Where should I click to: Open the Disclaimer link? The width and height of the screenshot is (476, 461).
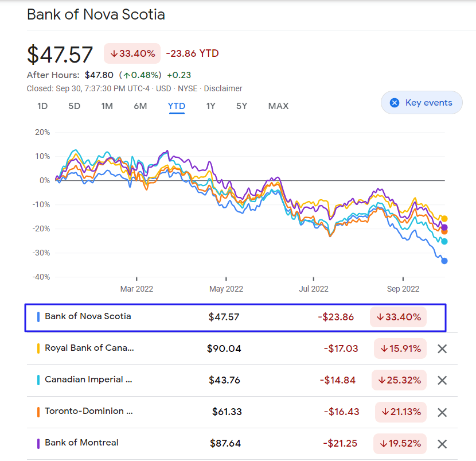223,88
